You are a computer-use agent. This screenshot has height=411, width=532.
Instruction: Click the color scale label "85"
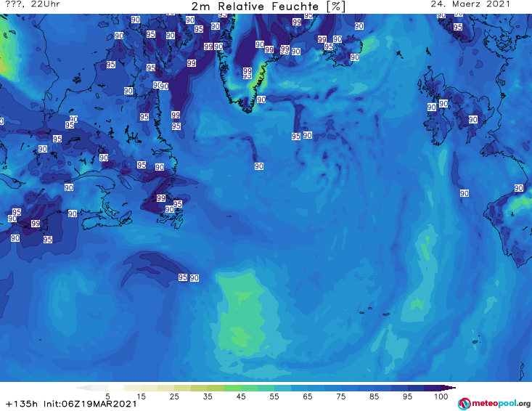374,396
